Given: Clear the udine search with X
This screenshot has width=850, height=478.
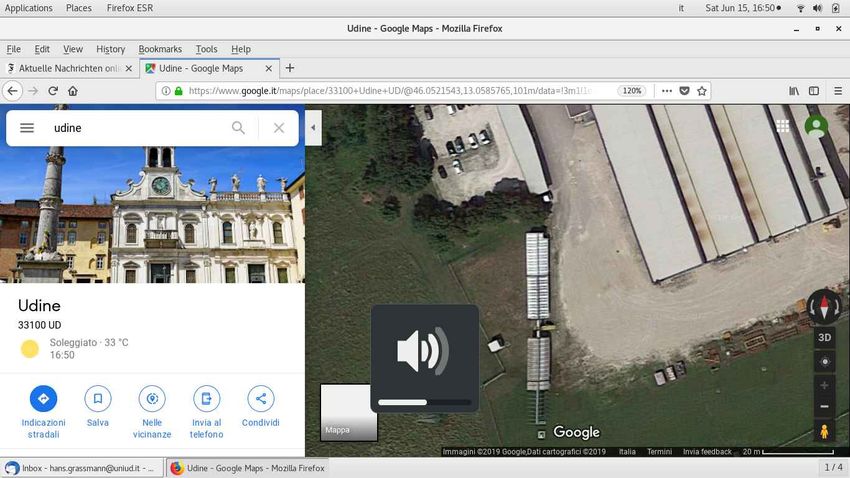Looking at the screenshot, I should pyautogui.click(x=279, y=128).
